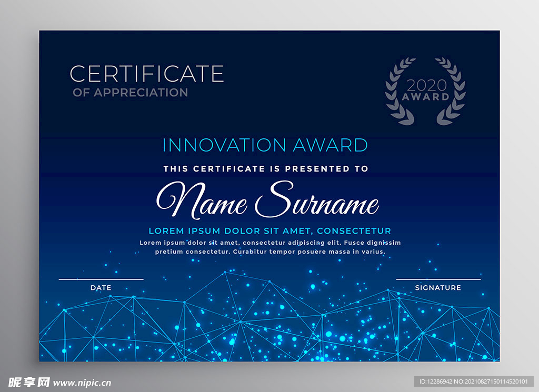The width and height of the screenshot is (539, 392).
Task: Click the left laurel branch of the emblem
Action: (401, 91)
